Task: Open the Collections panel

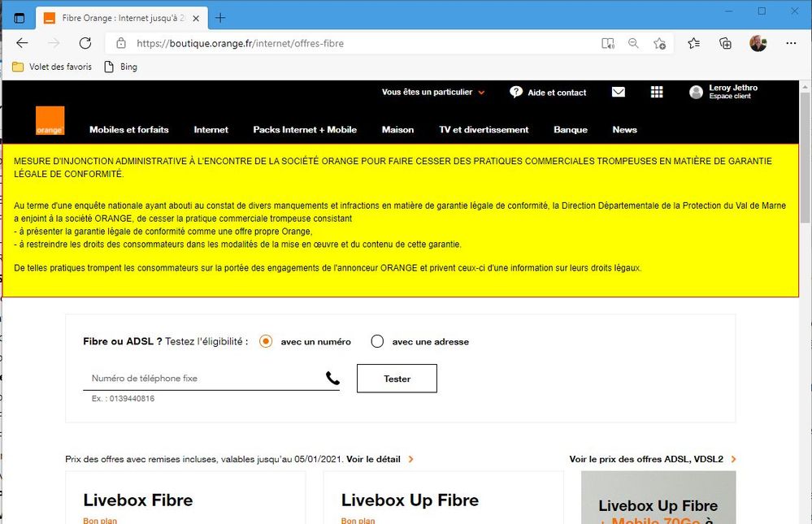Action: tap(726, 44)
